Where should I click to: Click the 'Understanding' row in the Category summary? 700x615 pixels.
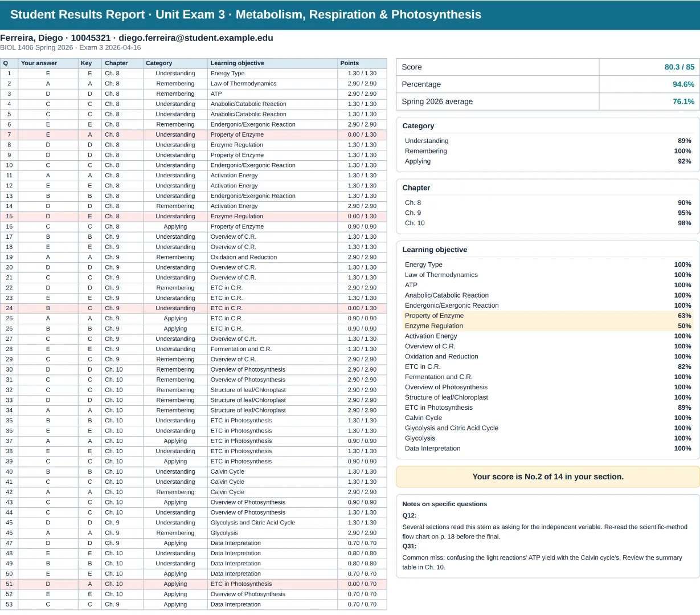point(548,141)
